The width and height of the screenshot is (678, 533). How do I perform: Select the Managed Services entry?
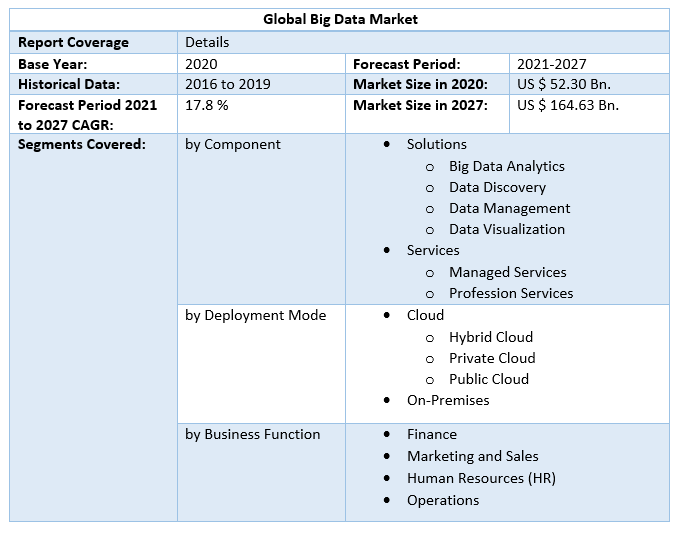[507, 272]
